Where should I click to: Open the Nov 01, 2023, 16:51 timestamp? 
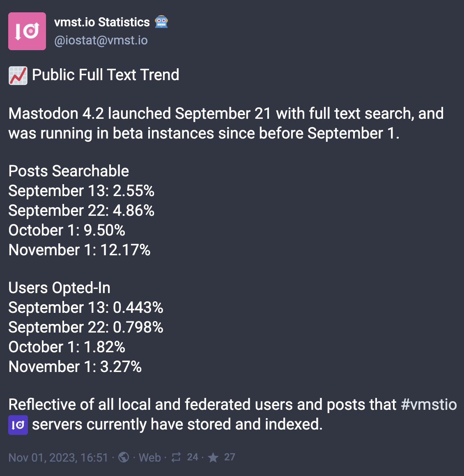58,458
